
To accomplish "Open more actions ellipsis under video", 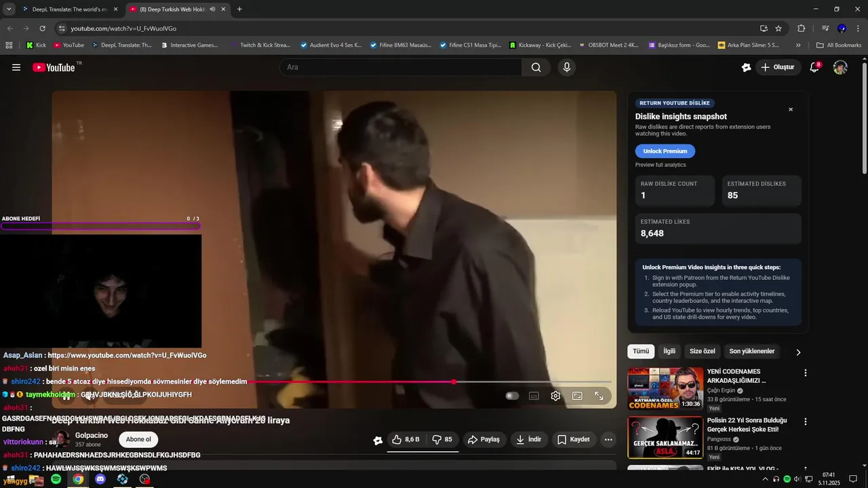I will tap(608, 439).
